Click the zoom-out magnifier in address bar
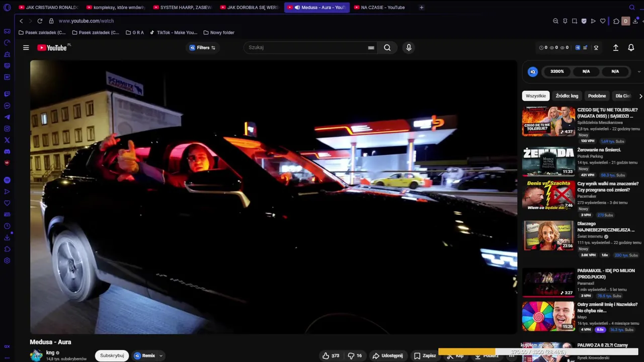Screen dimensions: 644x362 tap(555, 21)
